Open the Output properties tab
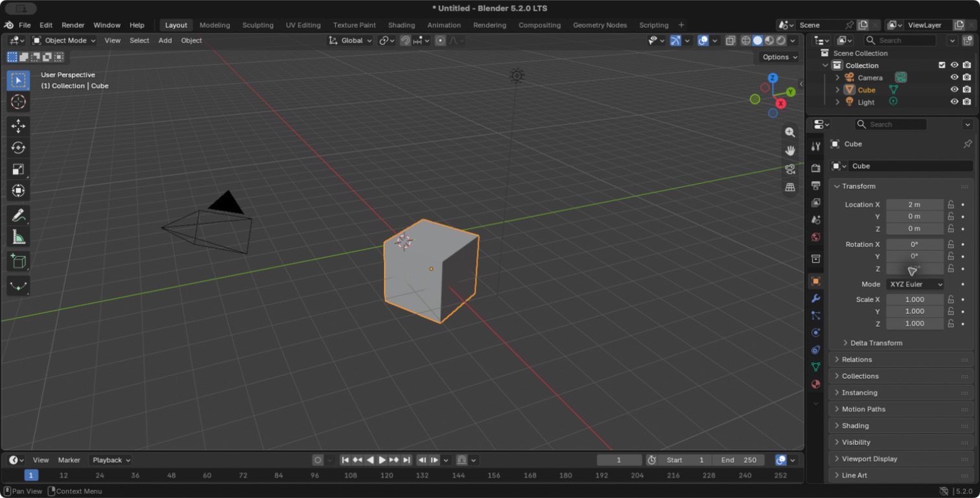 [816, 185]
